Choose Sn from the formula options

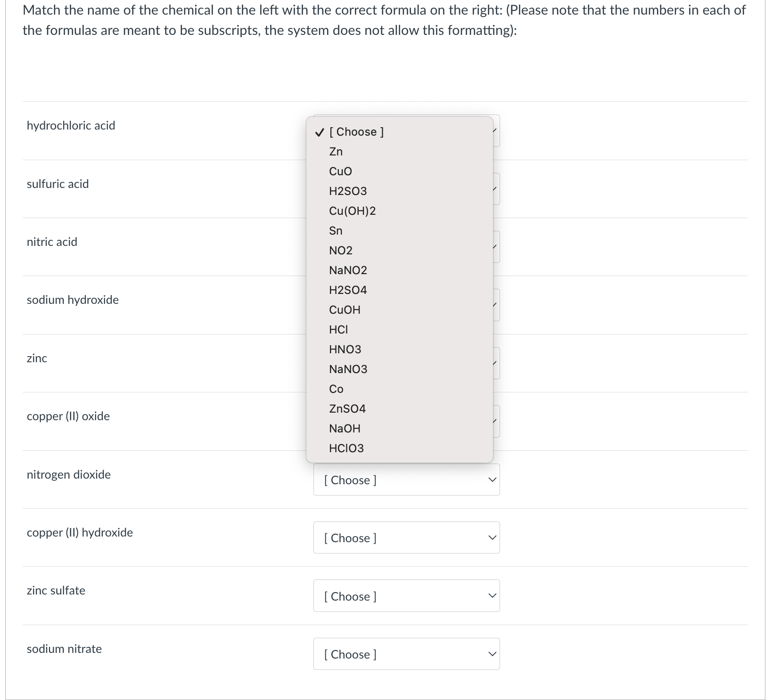(x=336, y=231)
